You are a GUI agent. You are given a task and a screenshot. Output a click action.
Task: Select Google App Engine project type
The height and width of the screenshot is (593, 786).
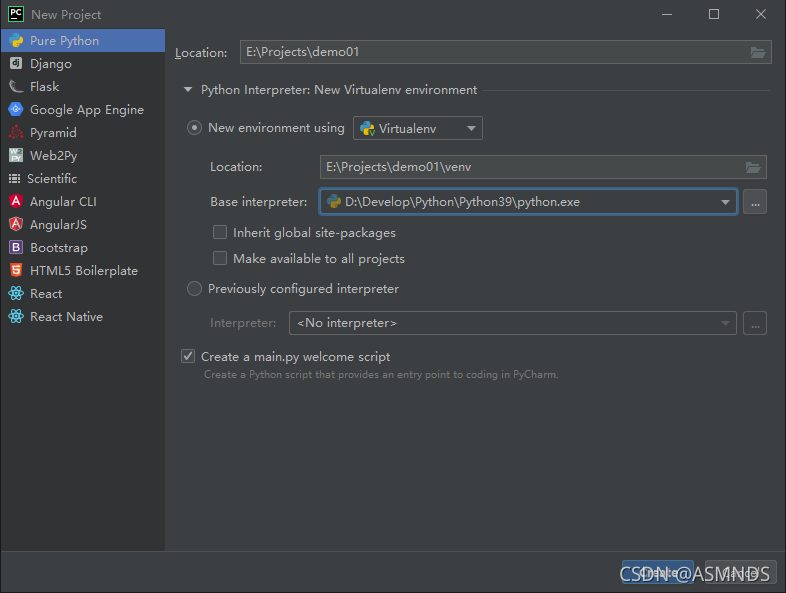(83, 110)
